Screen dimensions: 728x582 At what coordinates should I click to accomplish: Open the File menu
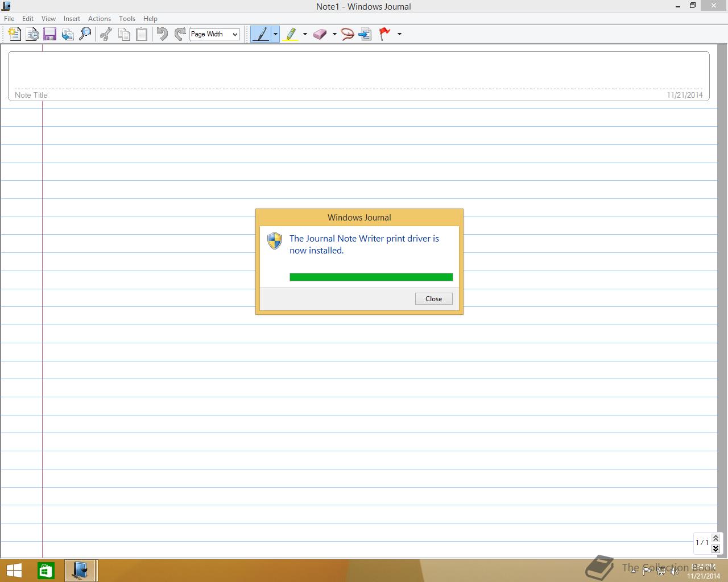point(9,19)
